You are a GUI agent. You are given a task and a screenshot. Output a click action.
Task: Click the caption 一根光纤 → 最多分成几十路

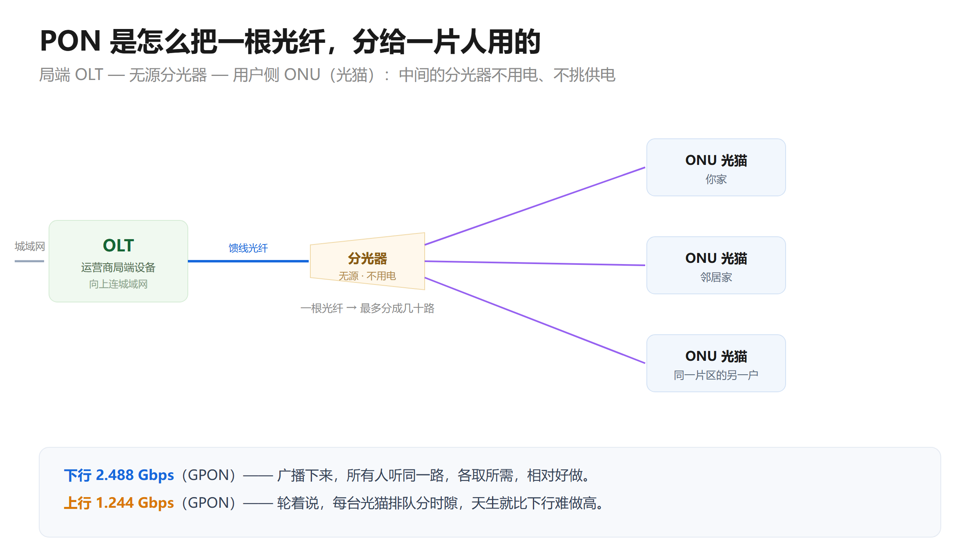pyautogui.click(x=367, y=308)
